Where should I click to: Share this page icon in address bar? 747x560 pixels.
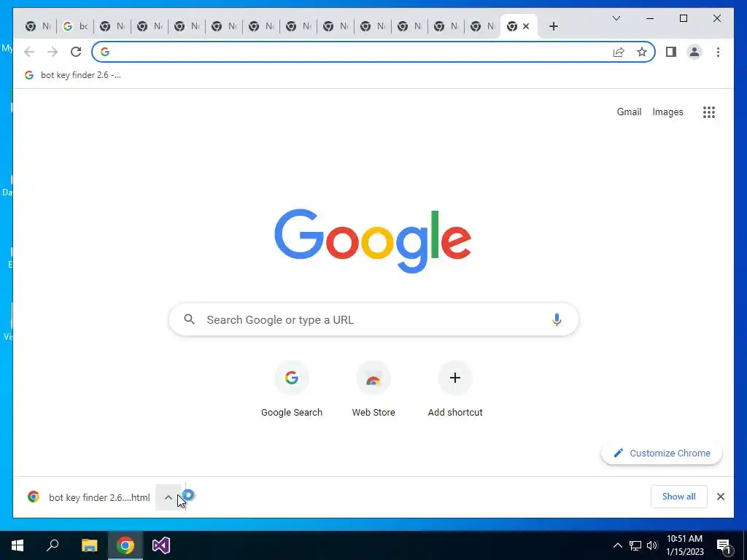(619, 52)
